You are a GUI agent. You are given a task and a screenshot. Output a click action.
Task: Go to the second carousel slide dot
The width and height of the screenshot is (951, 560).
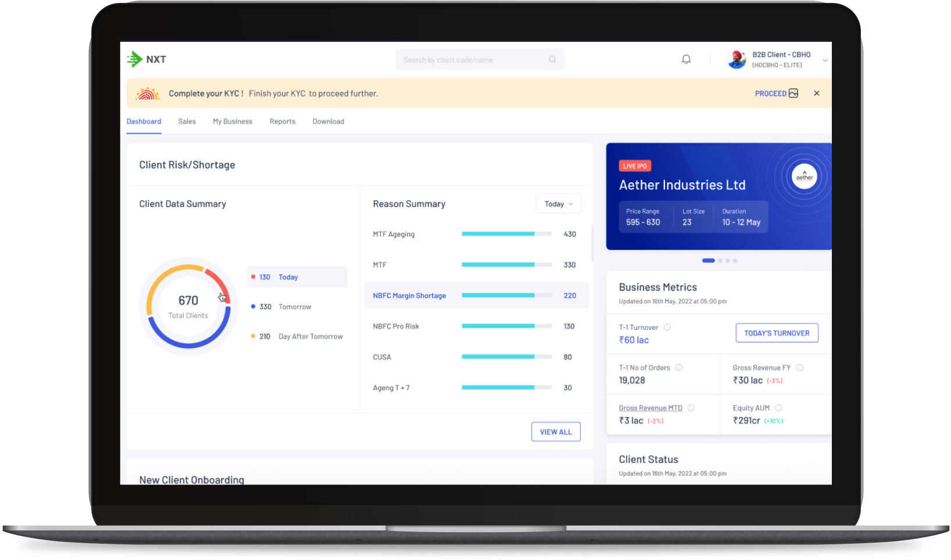(x=720, y=261)
